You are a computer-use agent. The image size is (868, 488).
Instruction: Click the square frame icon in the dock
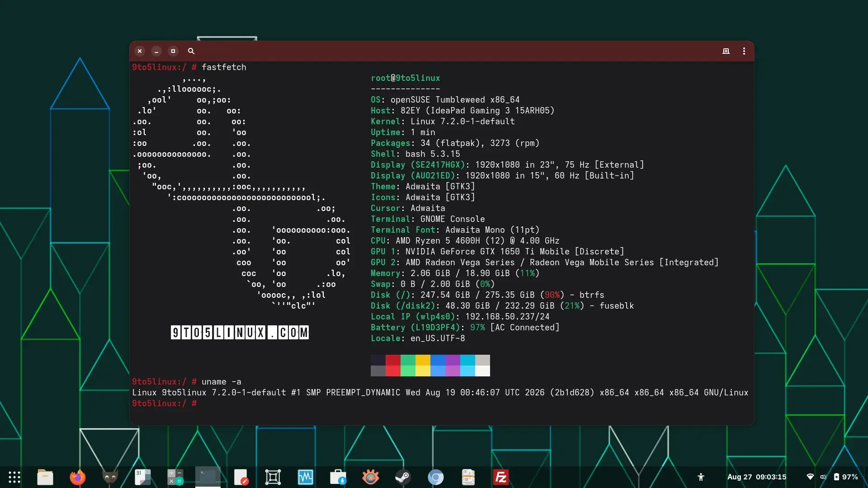(x=273, y=477)
